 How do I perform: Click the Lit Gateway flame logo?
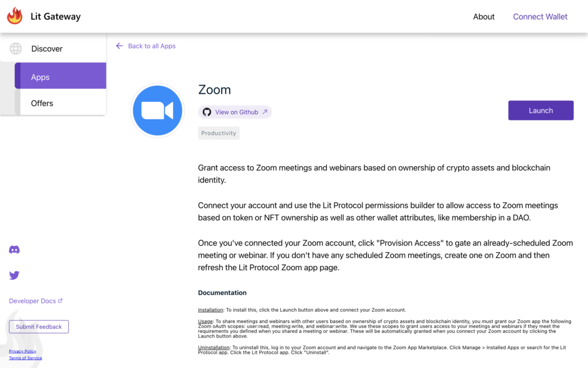click(15, 16)
